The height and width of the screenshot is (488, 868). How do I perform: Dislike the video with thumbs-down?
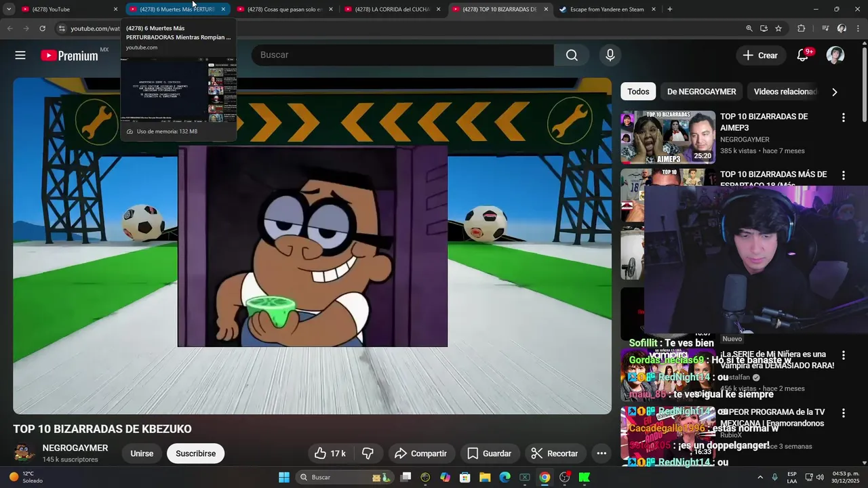[368, 453]
